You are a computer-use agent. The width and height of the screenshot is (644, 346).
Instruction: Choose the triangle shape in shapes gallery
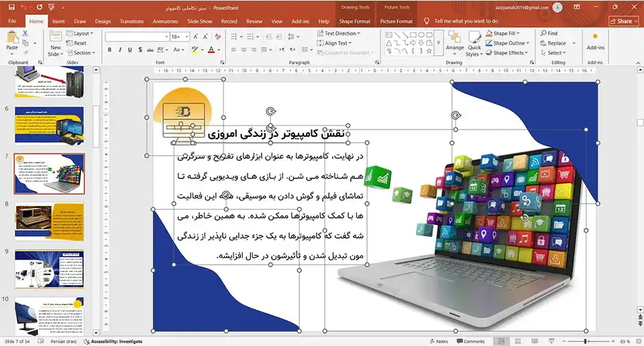point(388,43)
